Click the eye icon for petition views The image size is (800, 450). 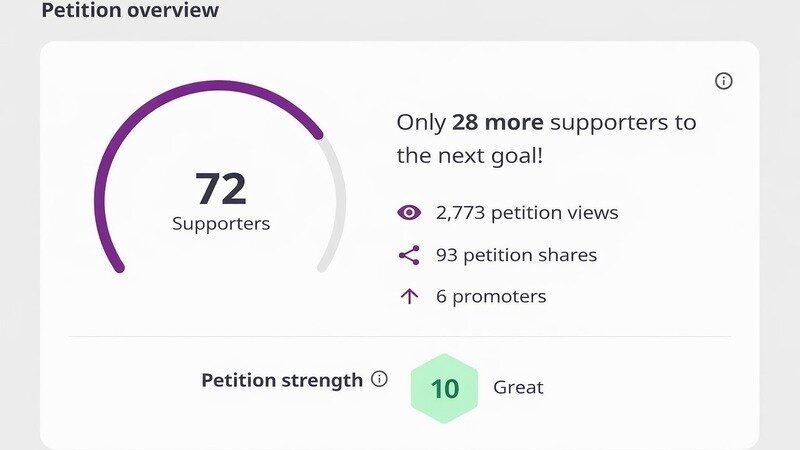(x=409, y=212)
